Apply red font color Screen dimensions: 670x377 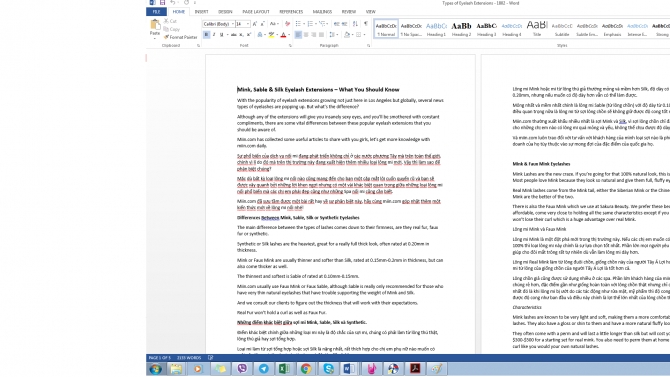pyautogui.click(x=283, y=35)
